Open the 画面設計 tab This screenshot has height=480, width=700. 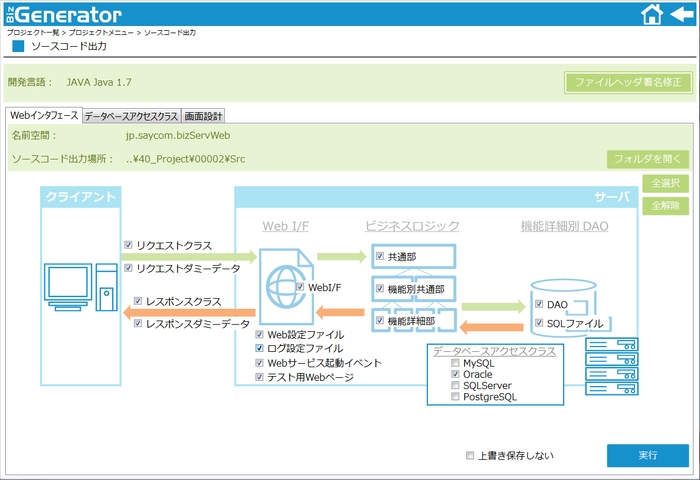[203, 116]
